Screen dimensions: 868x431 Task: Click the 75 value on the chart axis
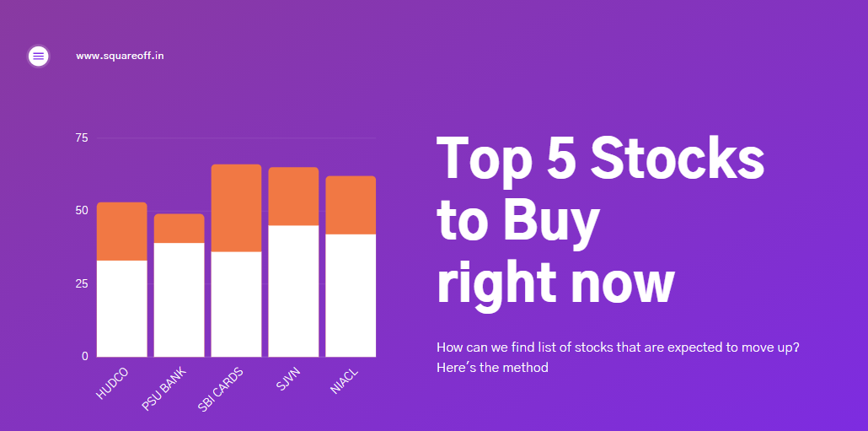pos(82,137)
